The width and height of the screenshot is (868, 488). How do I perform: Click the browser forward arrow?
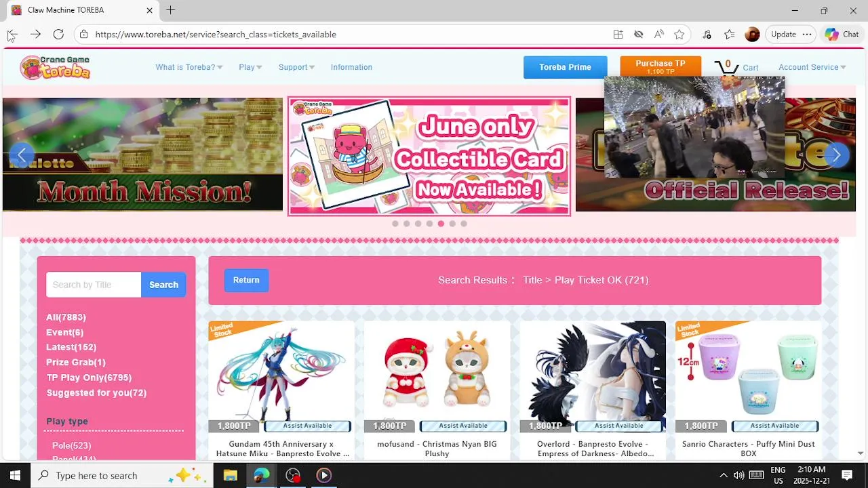(x=35, y=35)
